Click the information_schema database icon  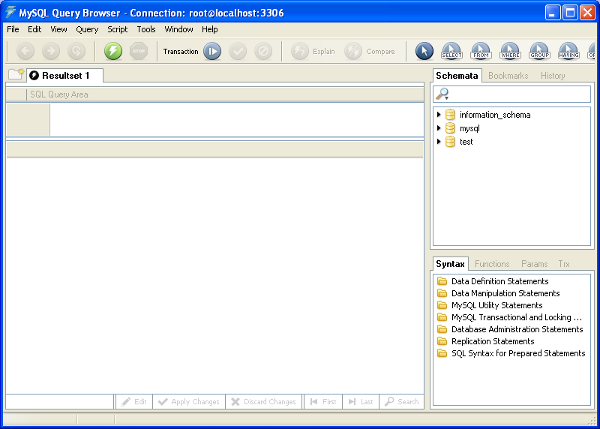(x=450, y=114)
